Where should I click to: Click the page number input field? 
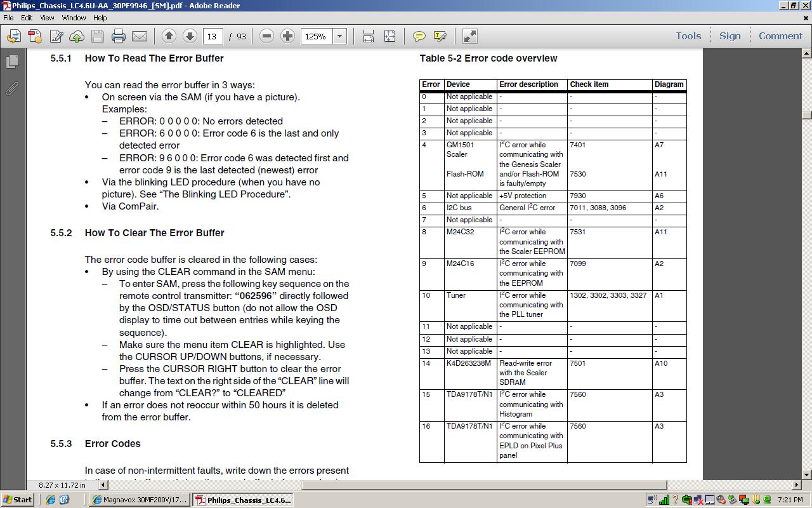[213, 36]
